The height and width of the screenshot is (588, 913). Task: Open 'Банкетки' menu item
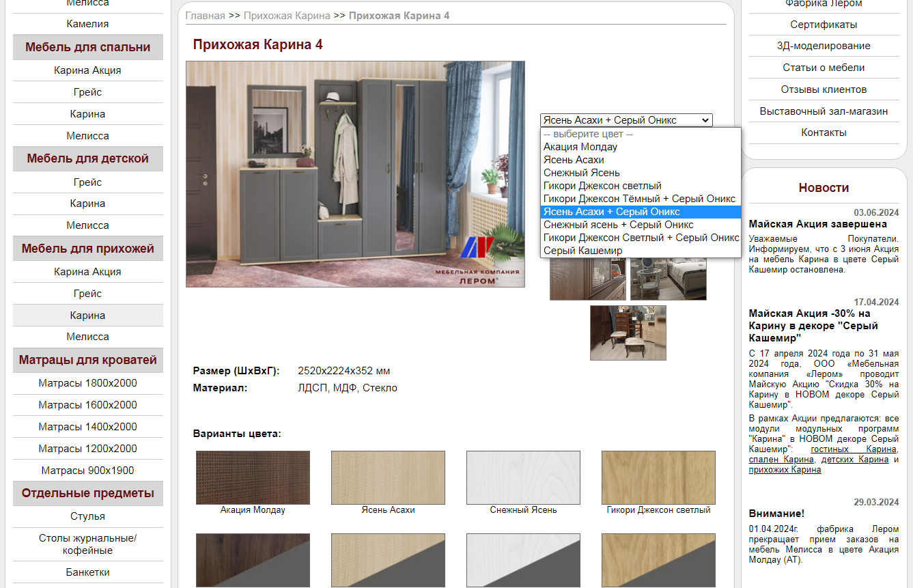87,572
